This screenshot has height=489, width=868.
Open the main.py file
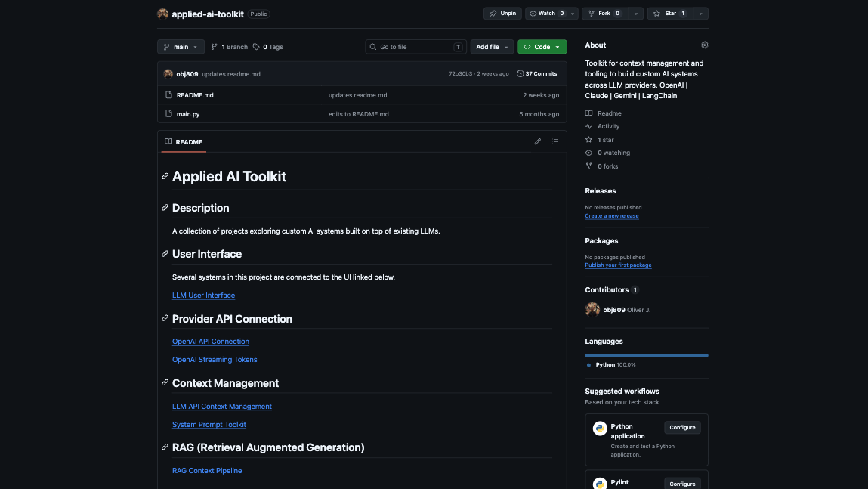187,114
